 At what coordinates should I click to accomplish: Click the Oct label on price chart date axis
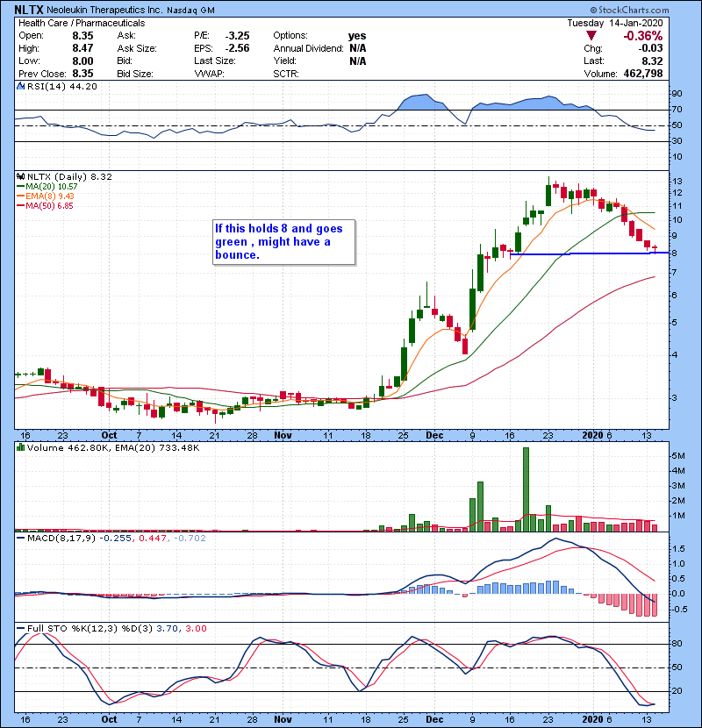click(x=109, y=436)
